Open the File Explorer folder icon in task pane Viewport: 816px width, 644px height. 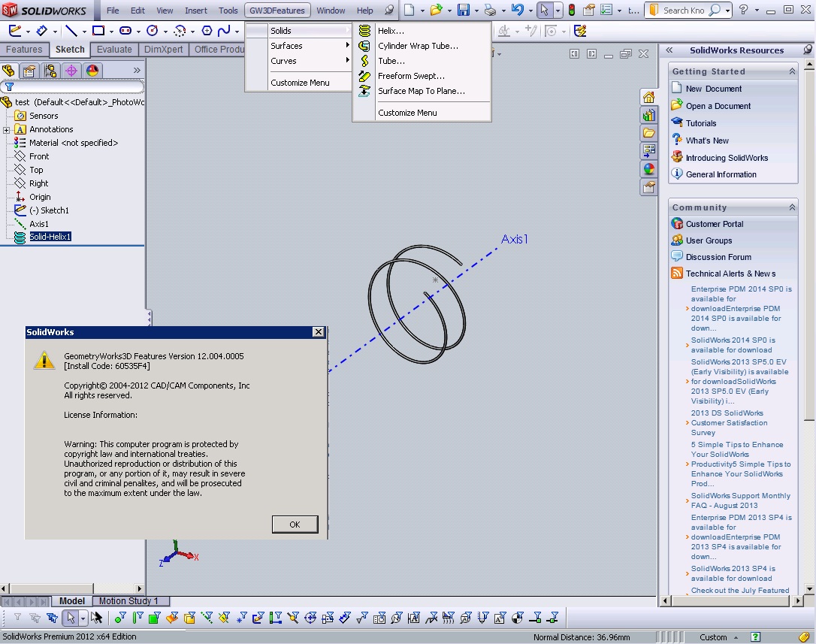[648, 133]
